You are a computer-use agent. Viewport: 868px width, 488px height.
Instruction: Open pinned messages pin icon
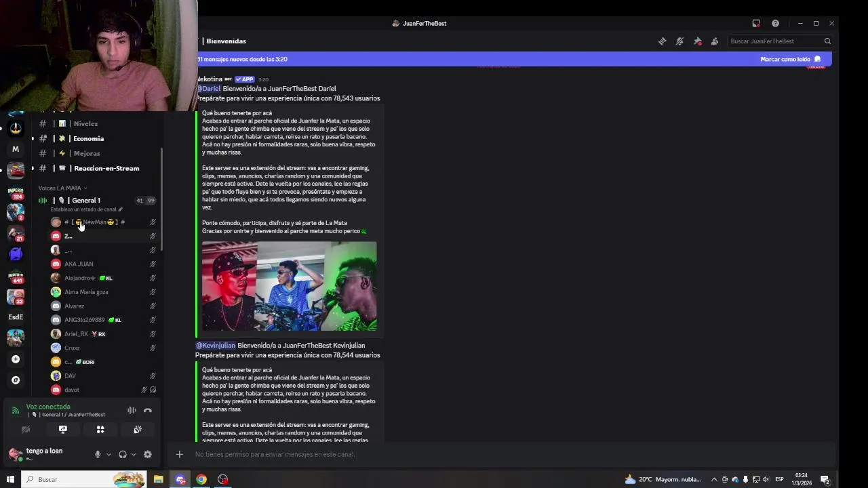pyautogui.click(x=697, y=41)
